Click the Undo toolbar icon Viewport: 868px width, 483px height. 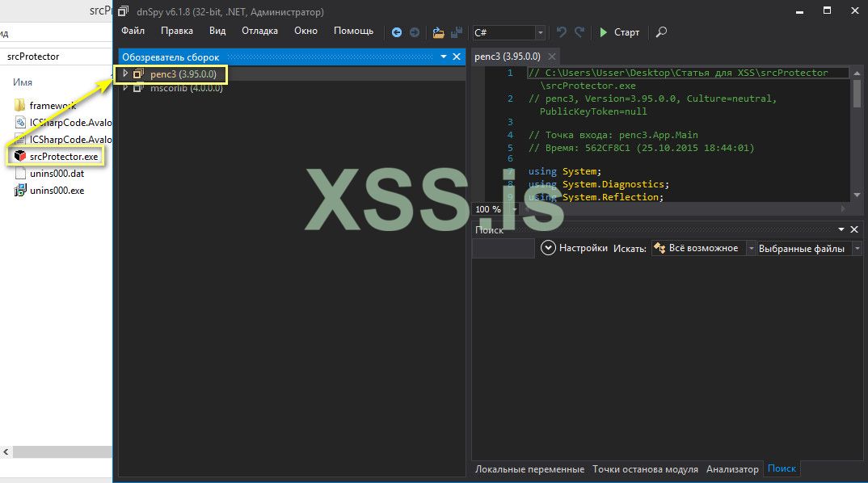tap(562, 32)
